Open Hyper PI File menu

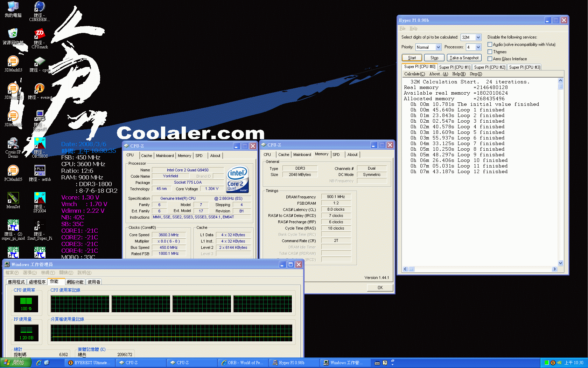[402, 28]
